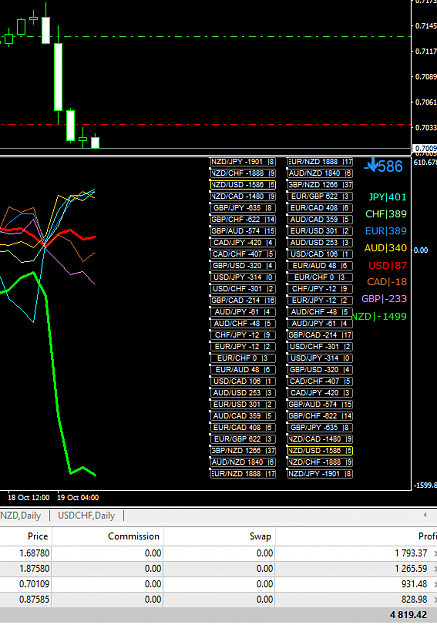Sort trades by the Commission column header
437x625 pixels.
108,537
